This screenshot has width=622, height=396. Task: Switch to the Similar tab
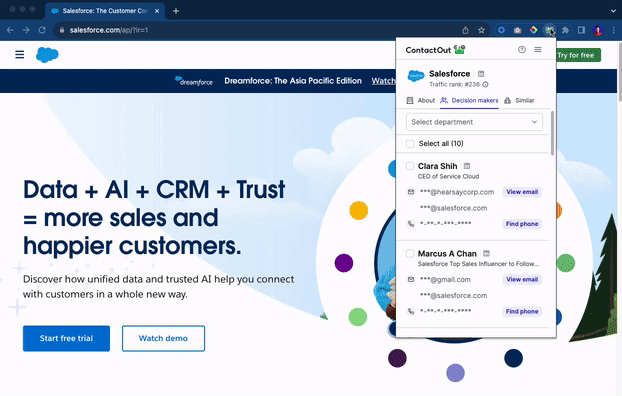[519, 101]
